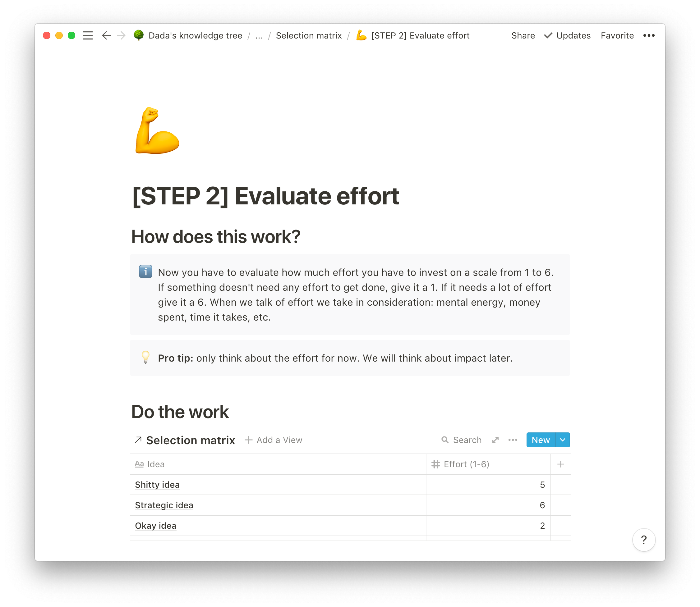Toggle the Favorite button for this page
700x607 pixels.
[x=617, y=35]
